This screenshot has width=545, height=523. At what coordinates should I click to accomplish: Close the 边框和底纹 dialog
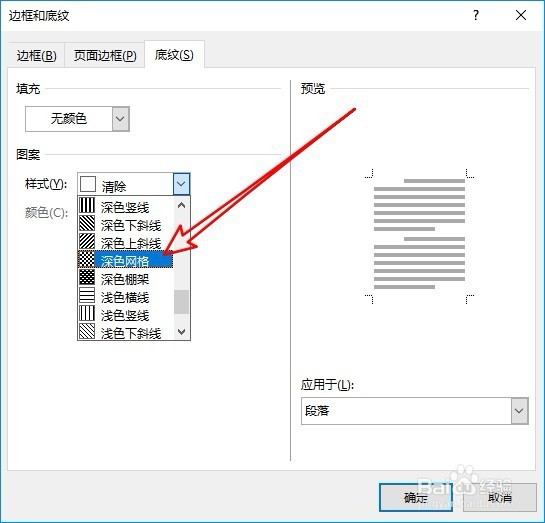tap(521, 15)
